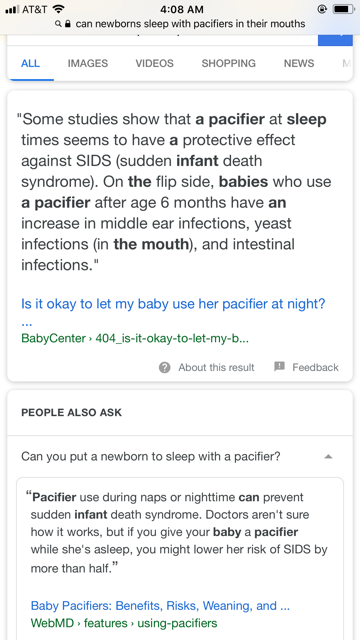
Task: Select the All results tab
Action: tap(31, 63)
